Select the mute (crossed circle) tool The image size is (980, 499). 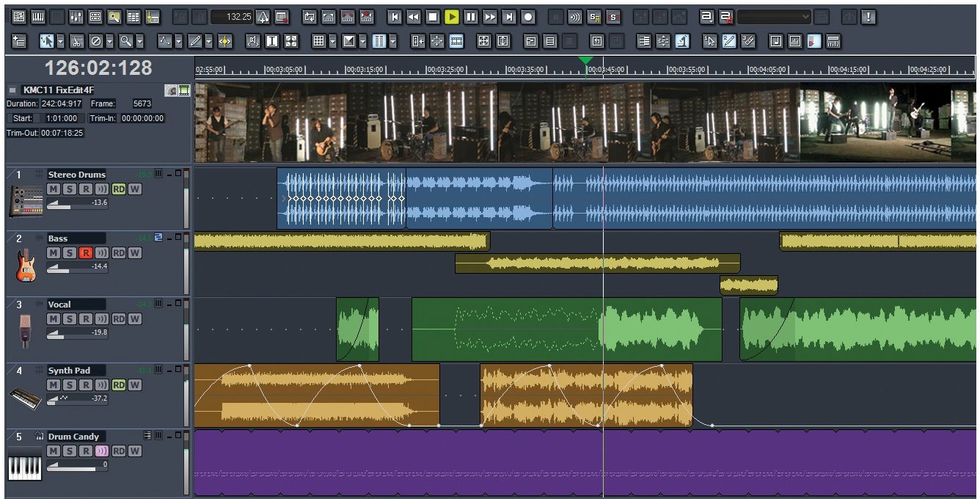[96, 41]
